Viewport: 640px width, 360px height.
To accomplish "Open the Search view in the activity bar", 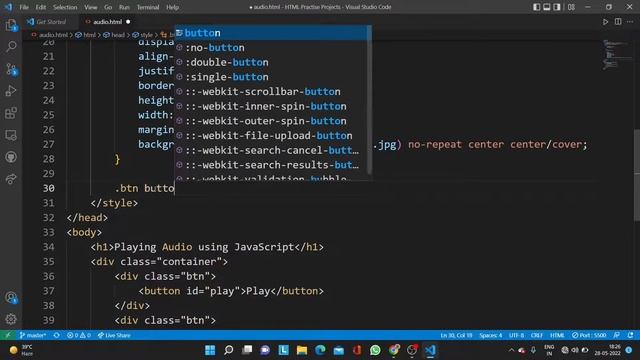I will [x=11, y=46].
